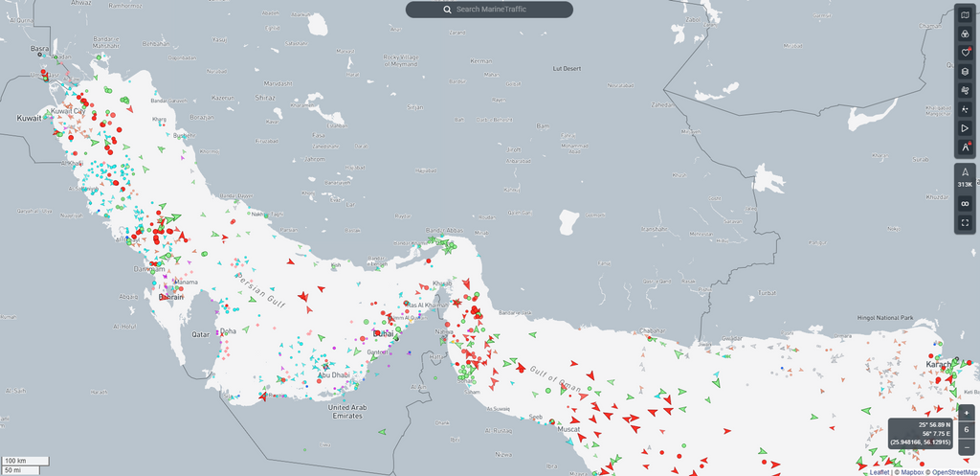Open the OpenStreetMap attribution link
Viewport: 980px width, 476px height.
click(954, 472)
